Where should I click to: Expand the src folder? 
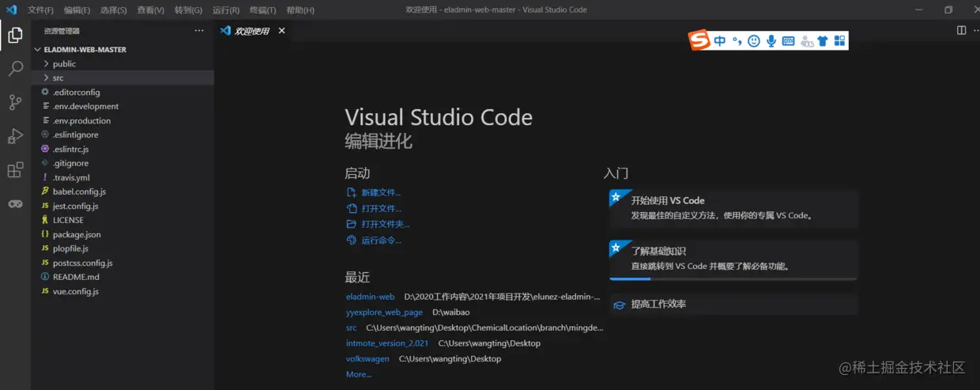pyautogui.click(x=122, y=78)
